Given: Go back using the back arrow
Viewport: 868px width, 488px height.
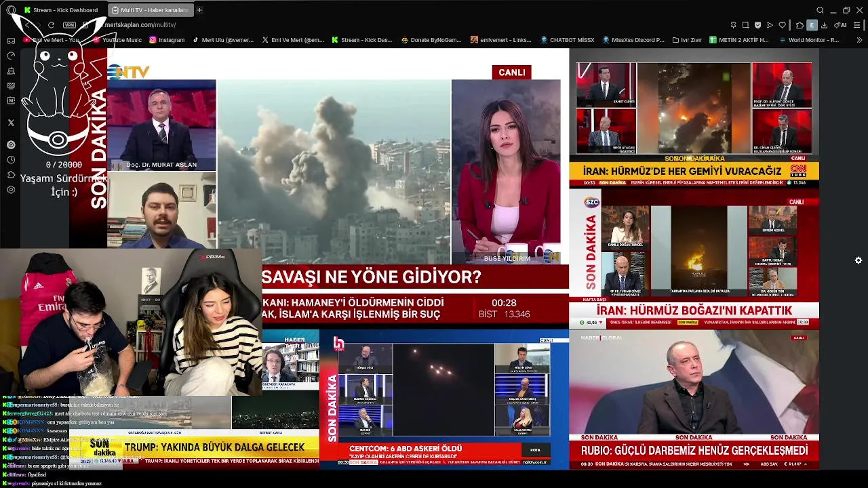Looking at the screenshot, I should [27, 25].
